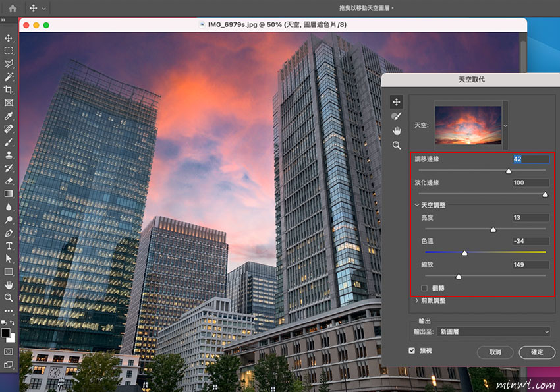Select the Healing Brush tool
This screenshot has width=560, height=392.
tap(9, 129)
